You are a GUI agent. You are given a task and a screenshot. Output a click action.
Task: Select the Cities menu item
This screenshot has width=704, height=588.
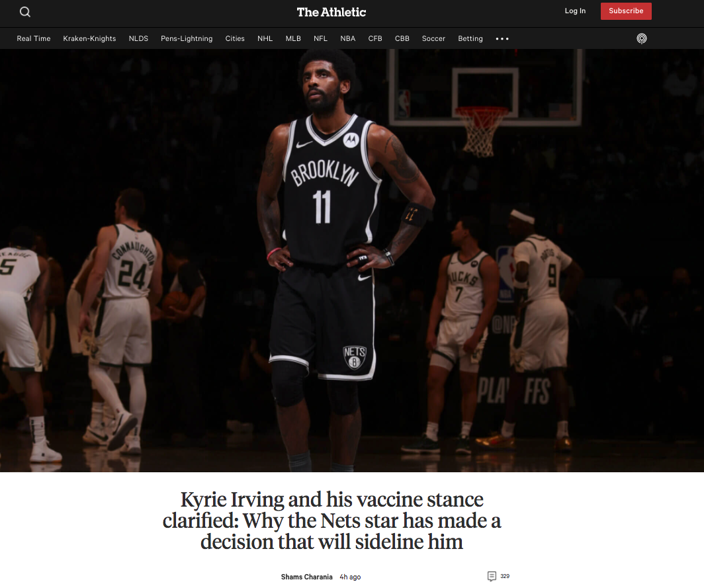(235, 38)
